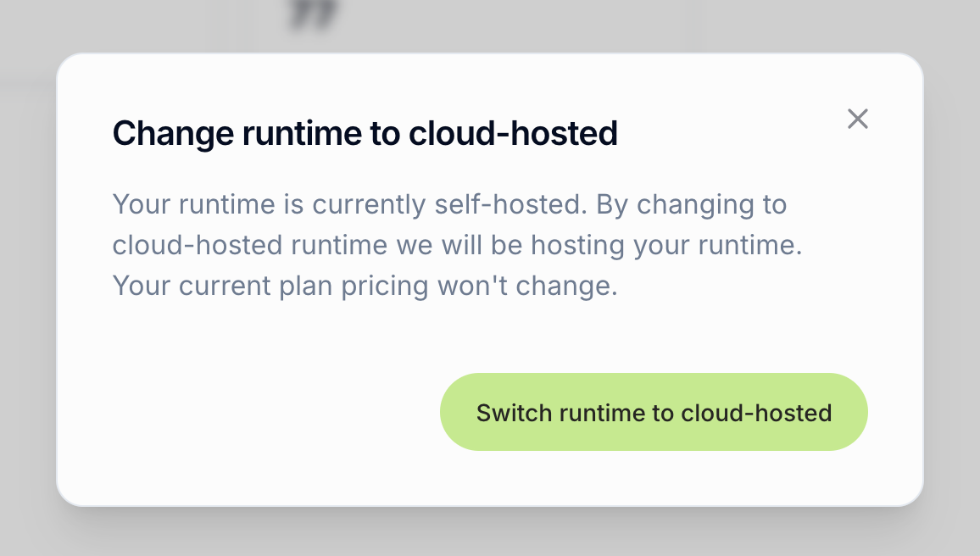Click the phrase 'cloud-hosted runtime' in the description
Viewport: 980px width, 556px height.
point(250,245)
